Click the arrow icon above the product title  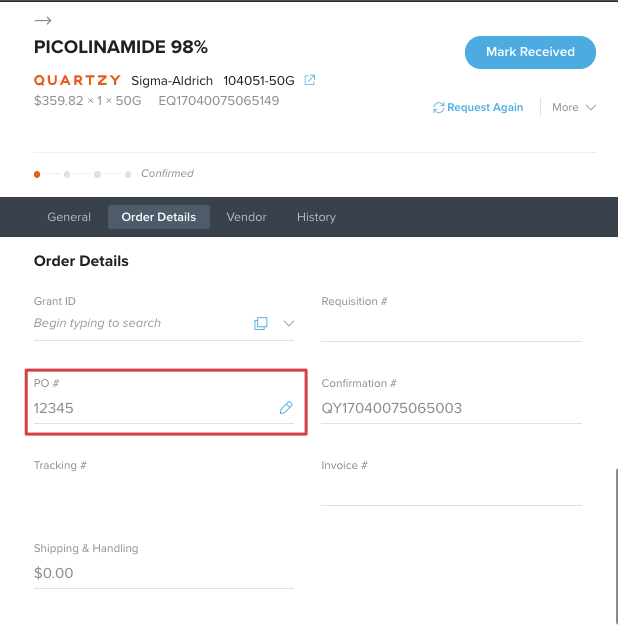[x=43, y=20]
